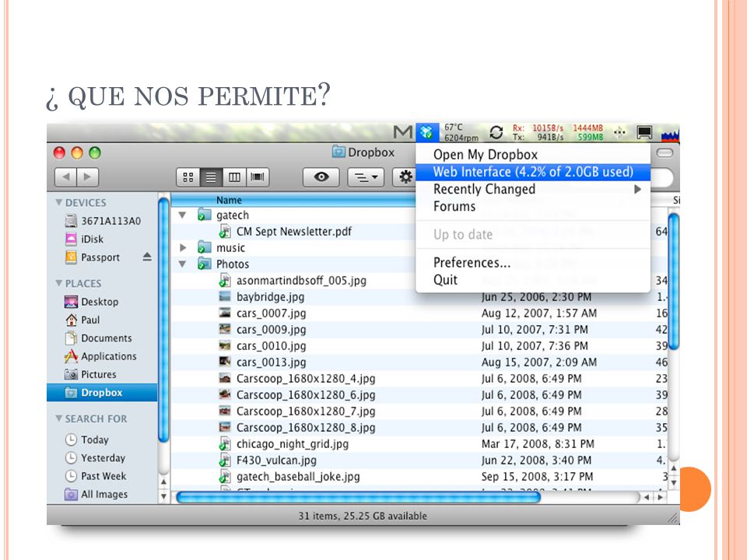Viewport: 747px width, 560px height.
Task: Select F430_vulcan.jpg file
Action: point(419,460)
